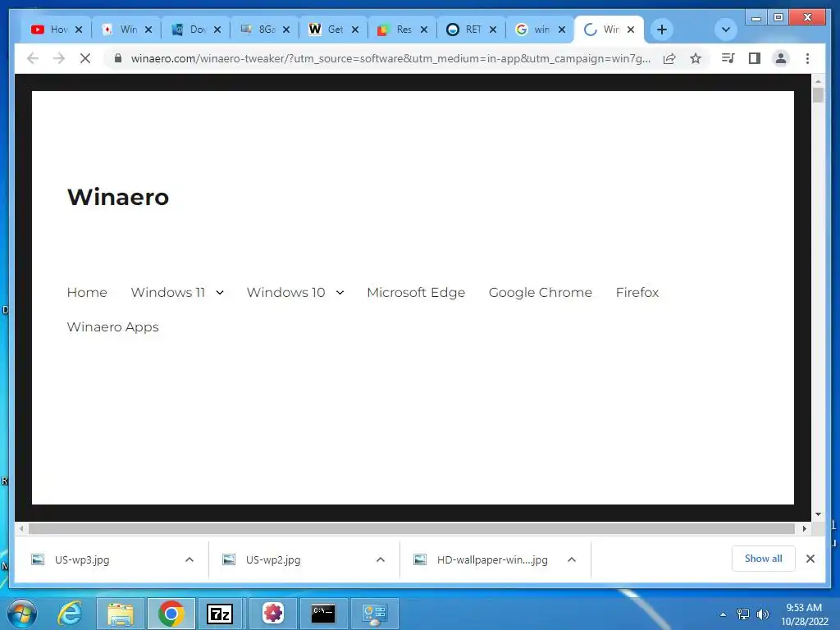840x630 pixels.
Task: Stop loading the page
Action: (x=85, y=58)
